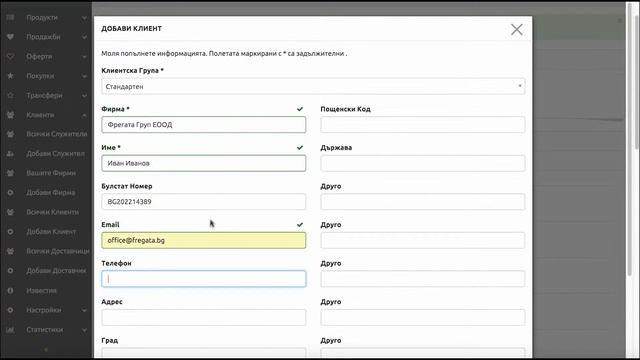The width and height of the screenshot is (640, 360).
Task: Collapse sidebar with bottom arrow
Action: (x=46, y=350)
